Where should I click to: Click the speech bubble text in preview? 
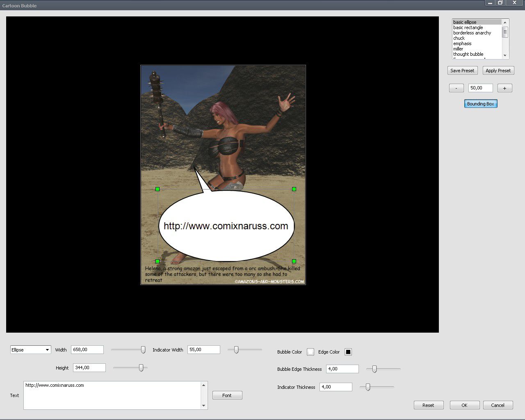pyautogui.click(x=226, y=226)
